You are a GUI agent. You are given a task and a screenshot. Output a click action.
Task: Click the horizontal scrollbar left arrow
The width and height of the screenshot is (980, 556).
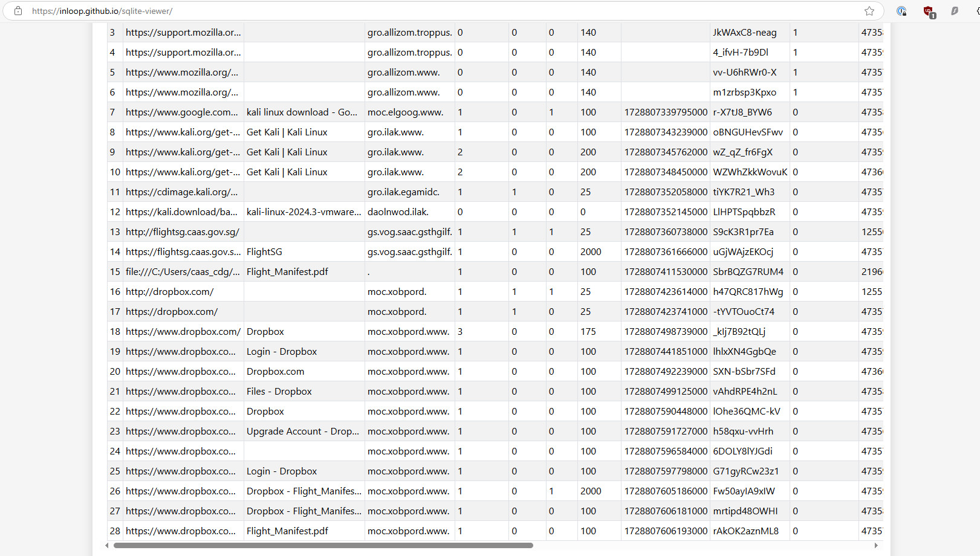click(x=107, y=546)
